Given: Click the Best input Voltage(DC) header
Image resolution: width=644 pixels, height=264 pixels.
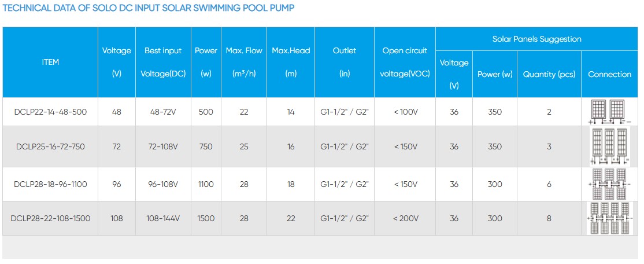Looking at the screenshot, I should [163, 62].
